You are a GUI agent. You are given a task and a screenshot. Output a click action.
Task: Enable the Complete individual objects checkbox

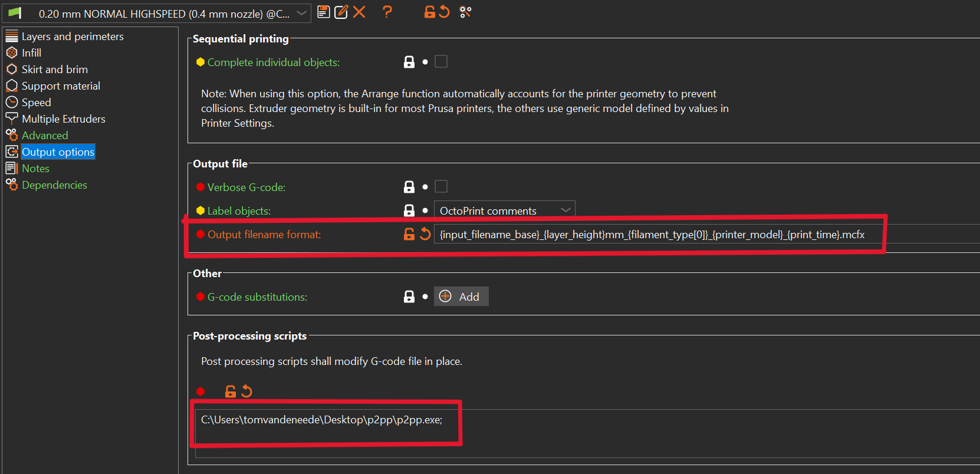(441, 61)
